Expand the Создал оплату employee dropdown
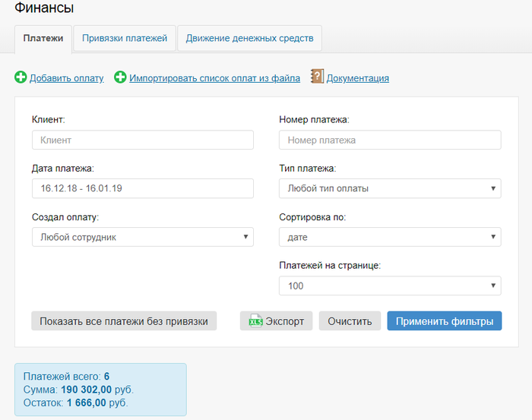This screenshot has width=532, height=420. coord(142,237)
